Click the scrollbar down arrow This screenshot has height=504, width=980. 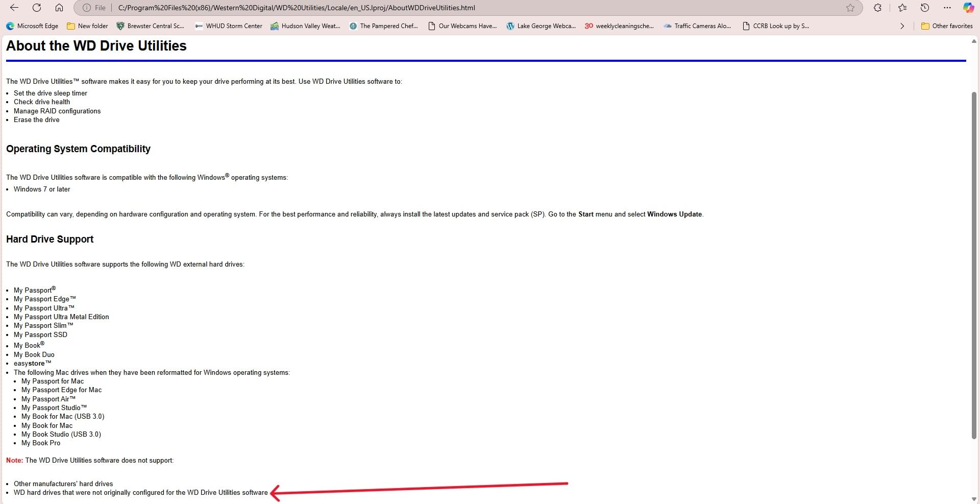(974, 499)
